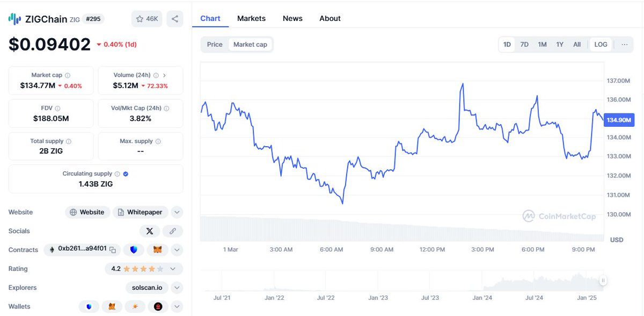Select the Market cap chart toggle
This screenshot has height=316, width=644.
(x=250, y=45)
